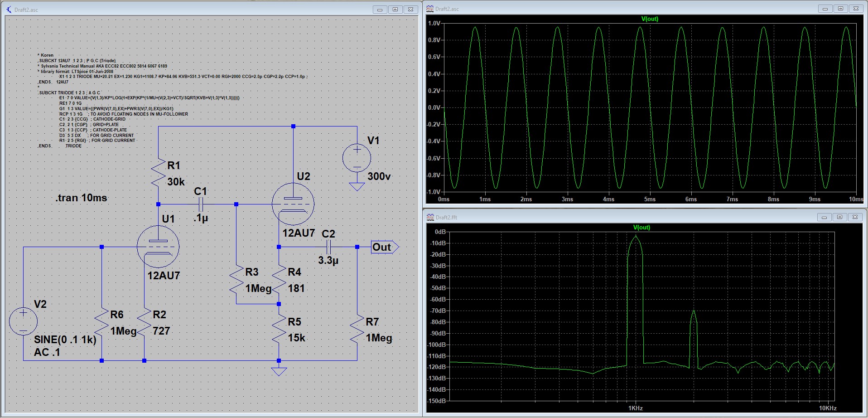Close the waveform window

click(856, 9)
